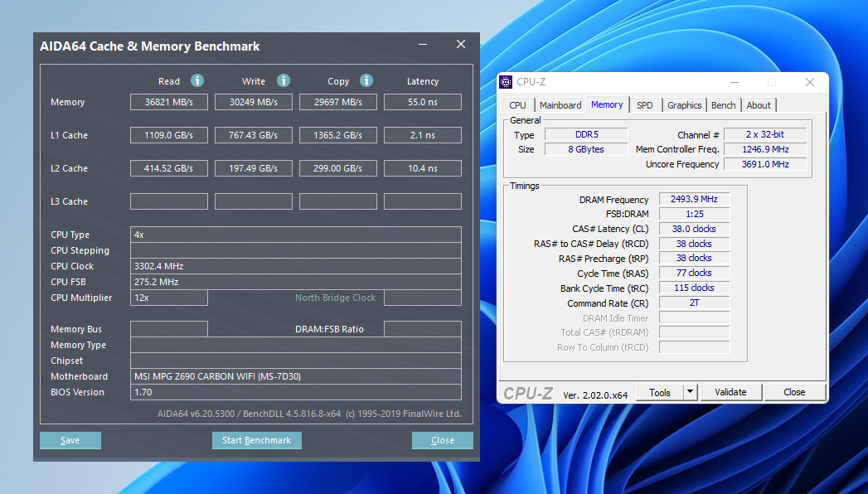Viewport: 868px width, 494px height.
Task: Click Mem Controller Freq. value 1246.9 MHz
Action: coord(765,149)
